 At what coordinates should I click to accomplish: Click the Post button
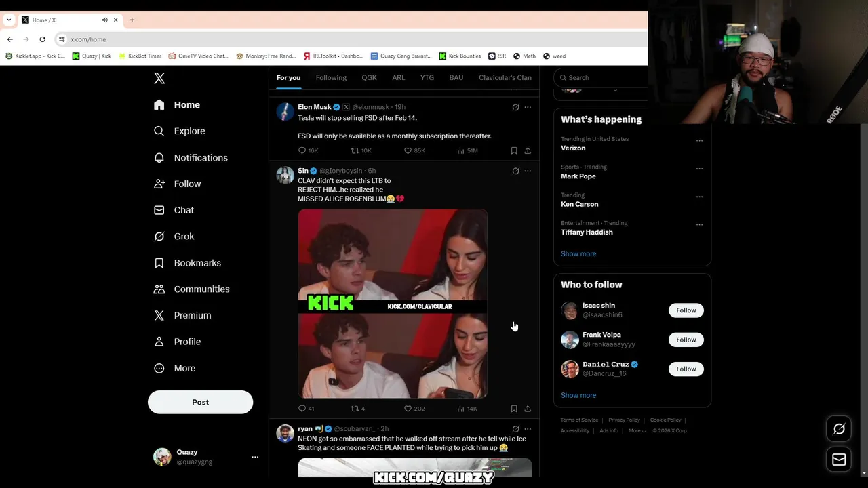pyautogui.click(x=200, y=402)
